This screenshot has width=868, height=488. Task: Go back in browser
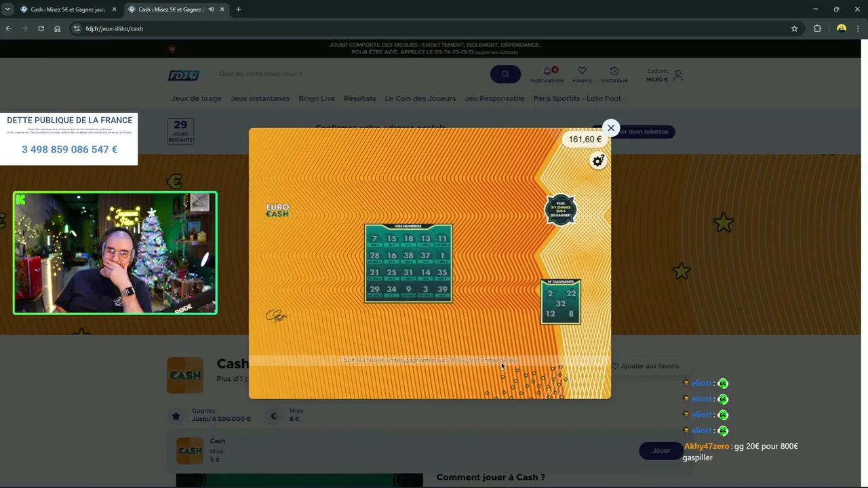(8, 28)
